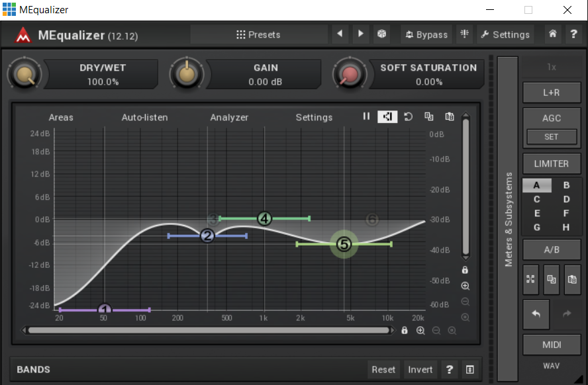Copy the current A-H preset slot
Image resolution: width=588 pixels, height=385 pixels.
[551, 279]
